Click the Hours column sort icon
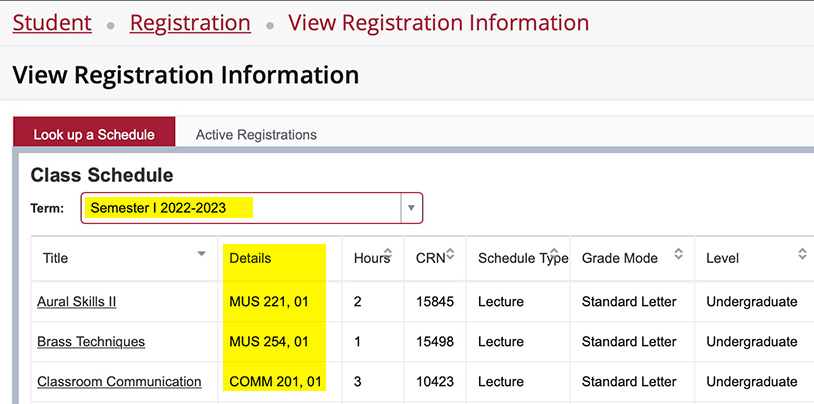This screenshot has height=404, width=814. point(387,254)
